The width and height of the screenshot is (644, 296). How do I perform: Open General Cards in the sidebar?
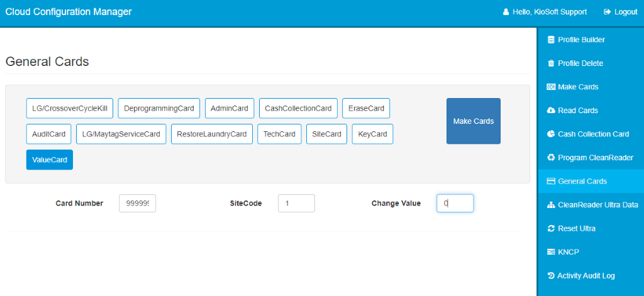coord(582,181)
